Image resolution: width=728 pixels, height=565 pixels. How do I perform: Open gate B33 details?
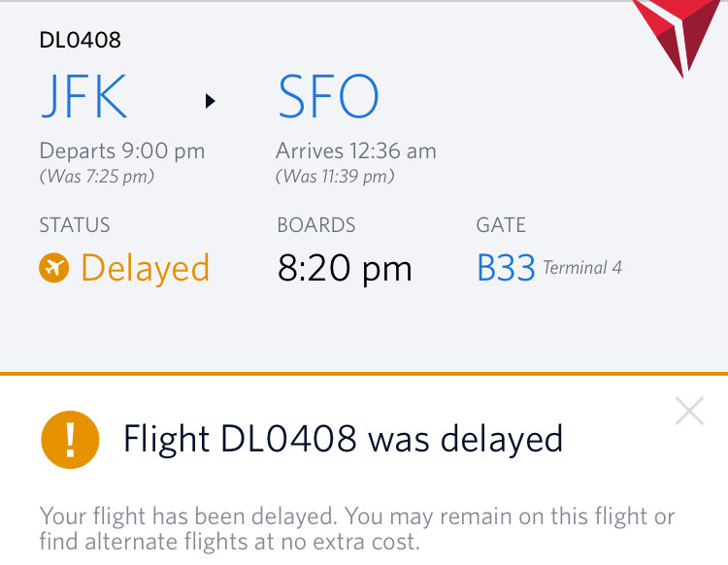pyautogui.click(x=506, y=269)
